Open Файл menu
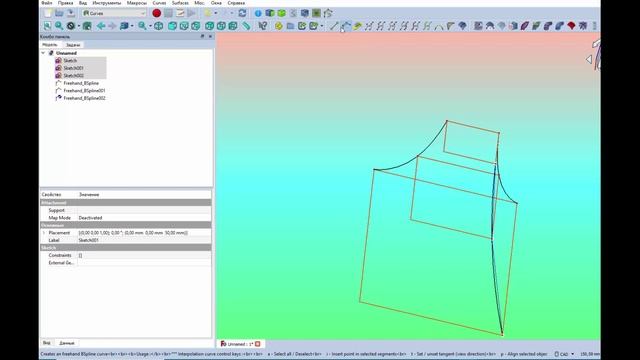Viewport: 640px width, 360px height. 47,3
